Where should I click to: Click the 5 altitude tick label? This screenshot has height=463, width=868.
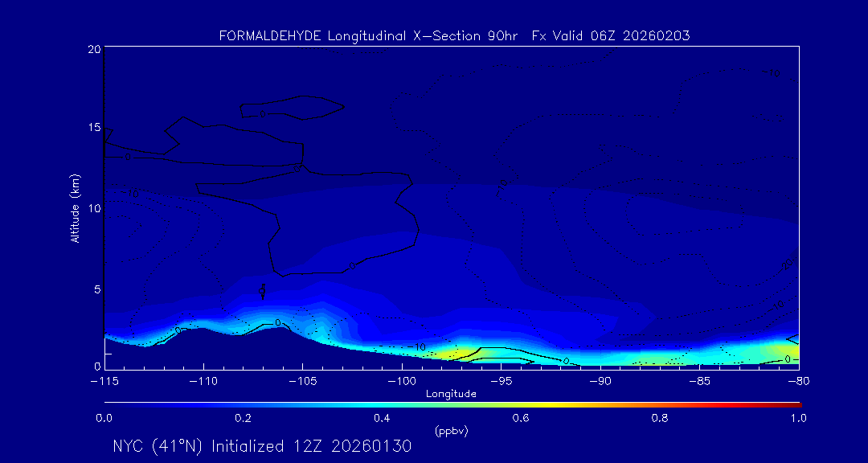(96, 289)
